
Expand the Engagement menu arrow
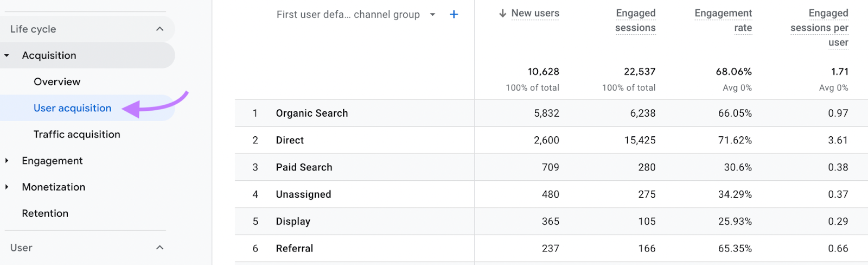point(7,161)
